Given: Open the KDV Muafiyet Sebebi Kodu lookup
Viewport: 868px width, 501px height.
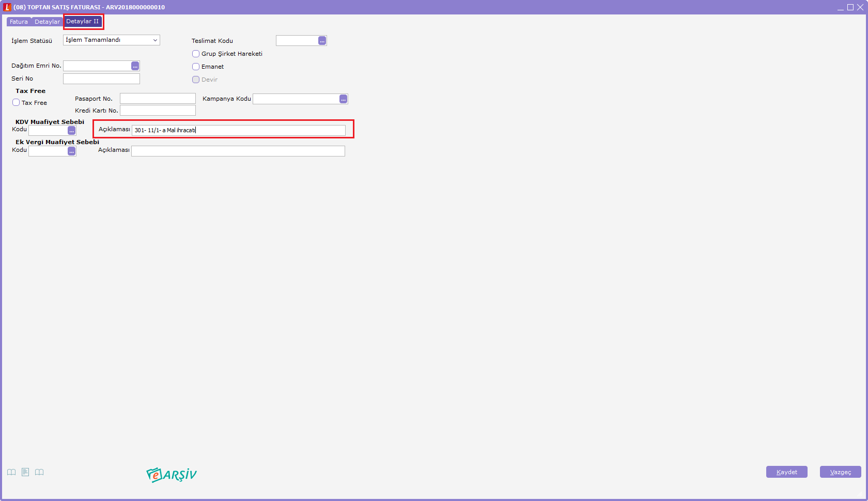Looking at the screenshot, I should (71, 131).
